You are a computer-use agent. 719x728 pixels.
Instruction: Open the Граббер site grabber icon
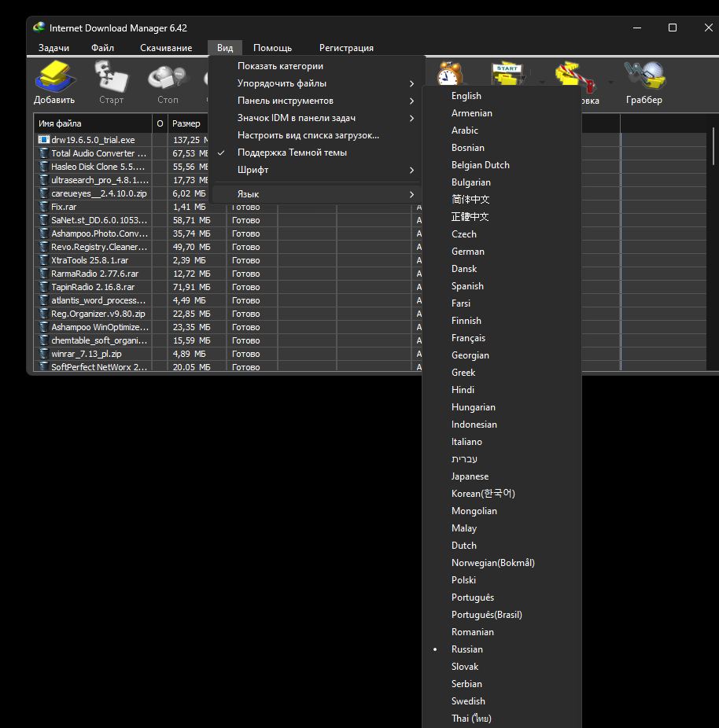(x=645, y=75)
